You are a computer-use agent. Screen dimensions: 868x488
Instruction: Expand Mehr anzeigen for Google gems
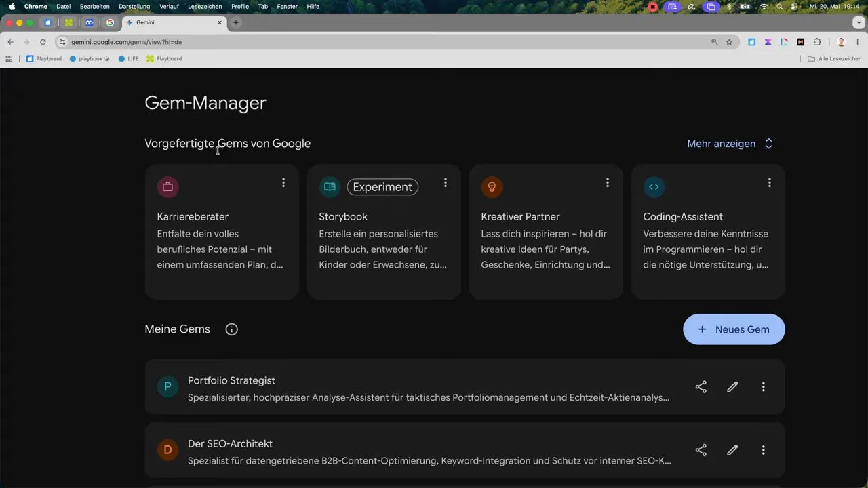[x=730, y=144]
